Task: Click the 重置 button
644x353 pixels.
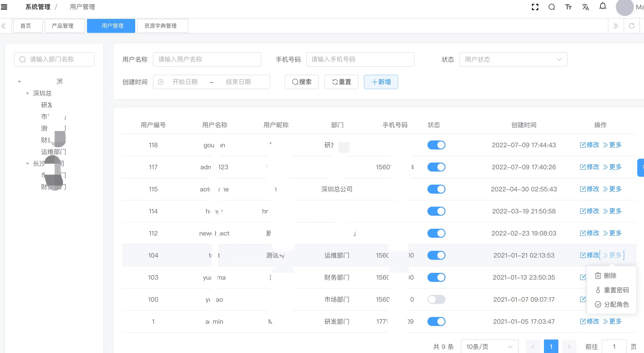Action: [341, 82]
